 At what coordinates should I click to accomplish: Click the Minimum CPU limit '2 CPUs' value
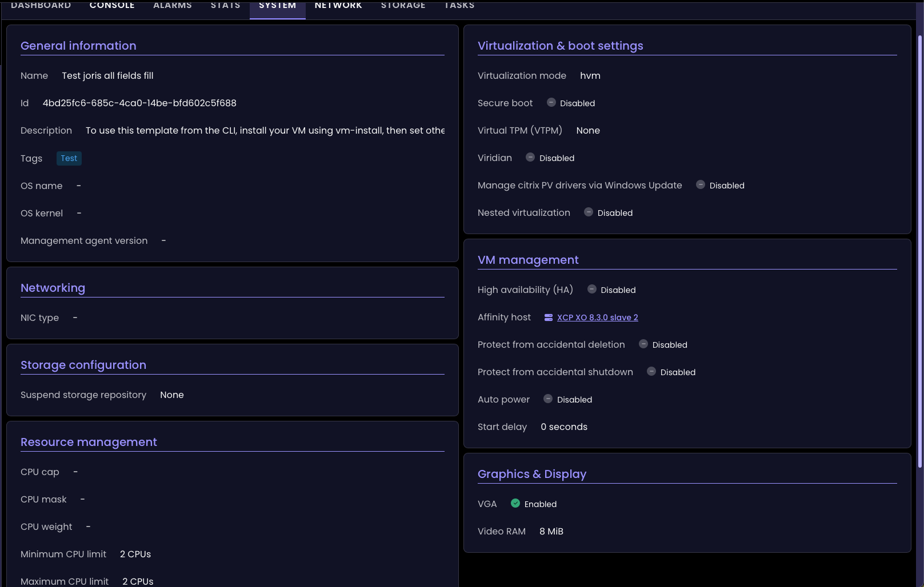(135, 554)
